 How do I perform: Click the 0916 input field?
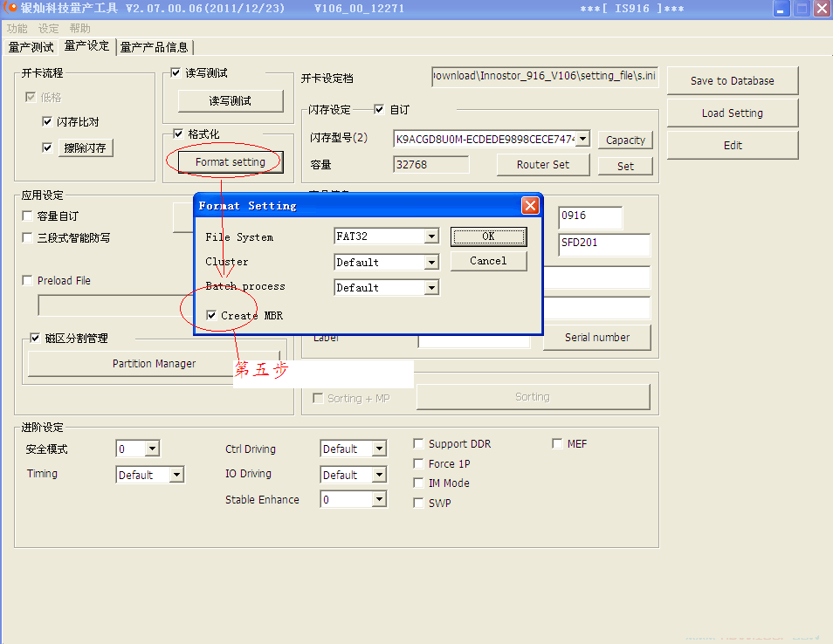(590, 216)
